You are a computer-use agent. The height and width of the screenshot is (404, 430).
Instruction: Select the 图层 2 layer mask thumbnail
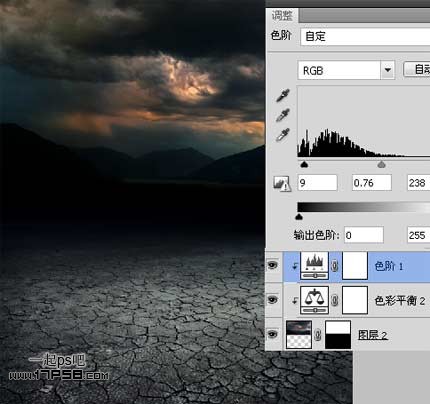tap(338, 334)
